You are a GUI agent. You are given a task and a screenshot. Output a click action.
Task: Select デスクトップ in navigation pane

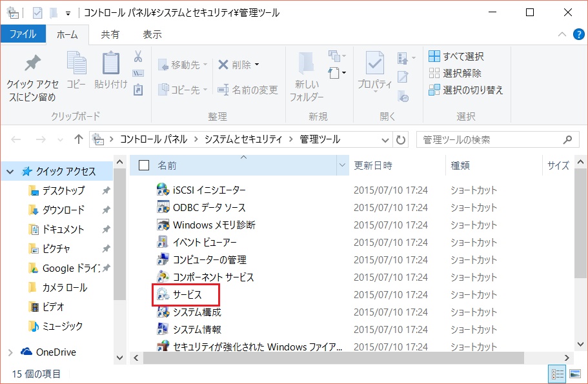click(x=63, y=191)
